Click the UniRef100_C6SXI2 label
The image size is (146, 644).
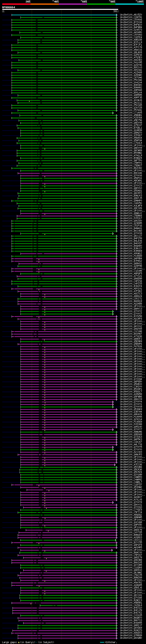coord(131,540)
